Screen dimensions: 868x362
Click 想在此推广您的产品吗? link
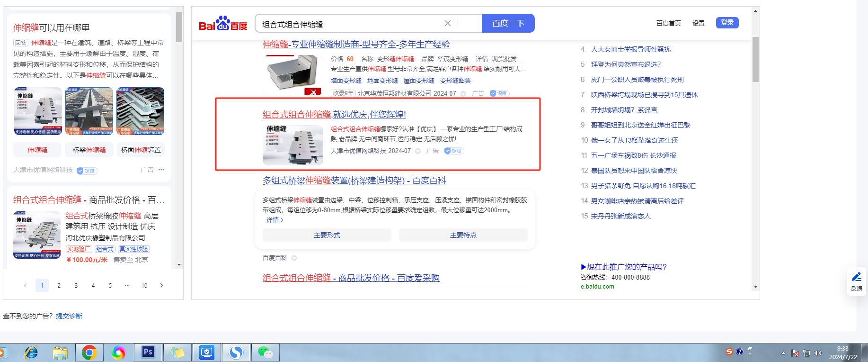click(624, 267)
